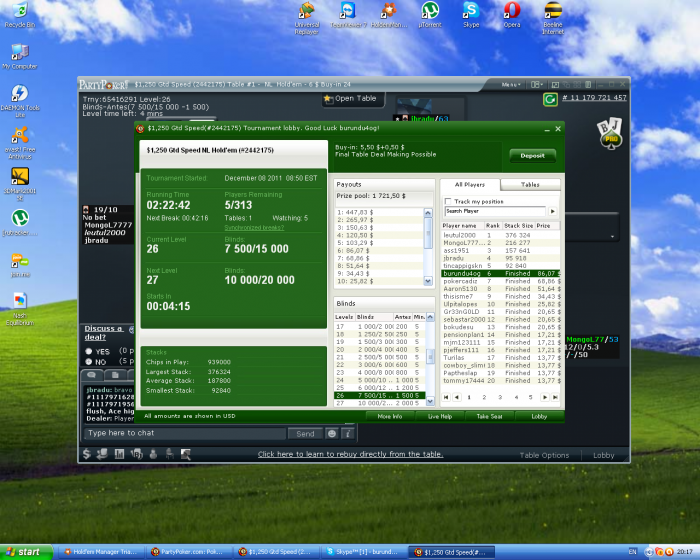Go to page 5 of players list
The image size is (700, 560).
530,397
